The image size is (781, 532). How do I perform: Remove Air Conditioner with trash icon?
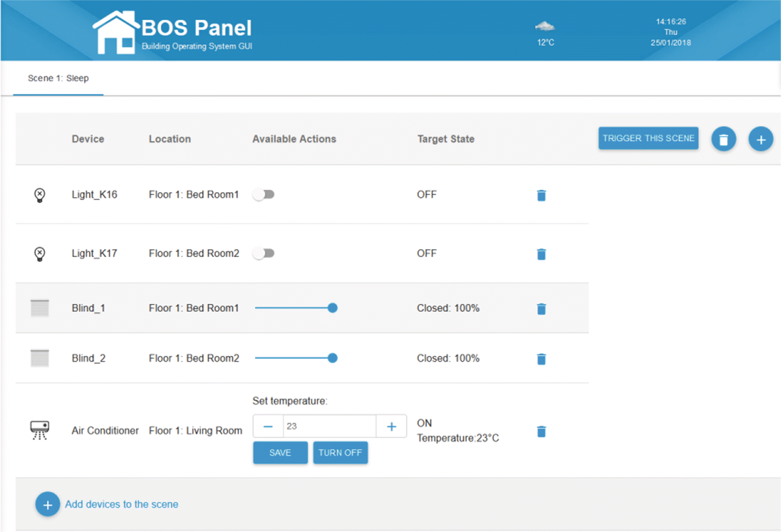coord(541,431)
